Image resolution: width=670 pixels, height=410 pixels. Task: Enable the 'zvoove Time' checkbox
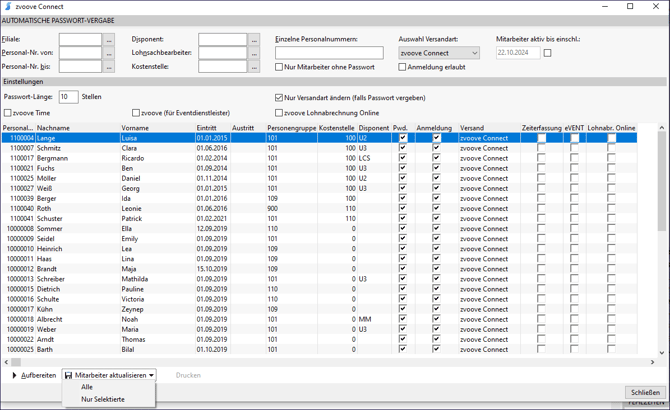tap(8, 113)
